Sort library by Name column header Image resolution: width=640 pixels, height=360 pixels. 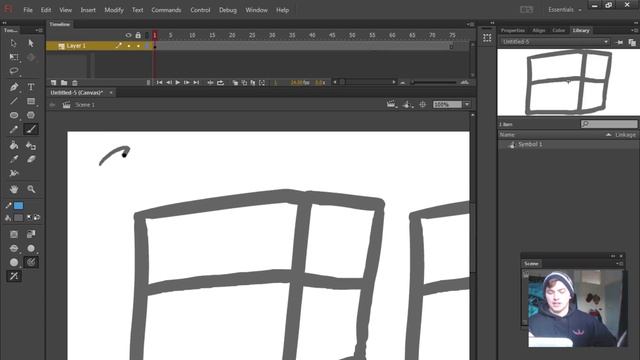[x=507, y=135]
